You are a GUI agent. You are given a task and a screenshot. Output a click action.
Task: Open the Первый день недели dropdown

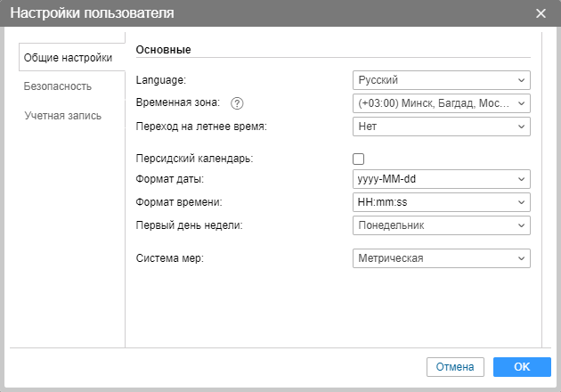point(441,225)
